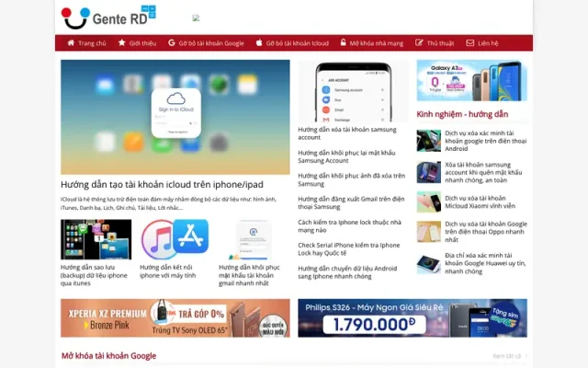Image resolution: width=588 pixels, height=368 pixels.
Task: Open link đăng xuất Gmail trên điện thoại Samsung
Action: pos(351,202)
